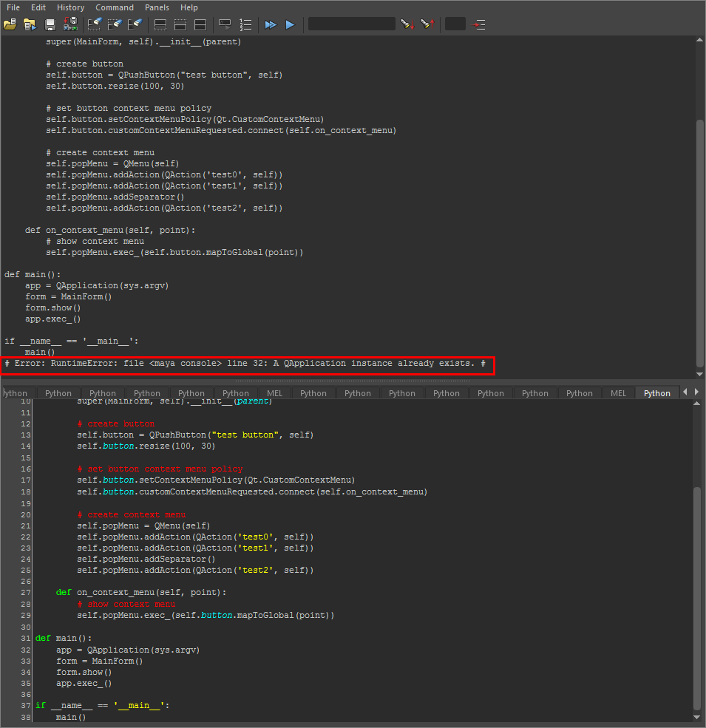
Task: Click inside the toolbar search field
Action: [x=351, y=24]
